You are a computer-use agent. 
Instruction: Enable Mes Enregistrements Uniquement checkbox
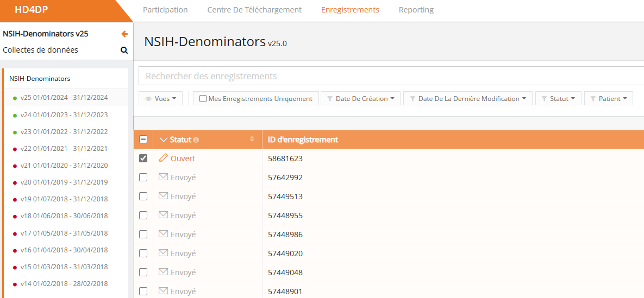tap(203, 99)
